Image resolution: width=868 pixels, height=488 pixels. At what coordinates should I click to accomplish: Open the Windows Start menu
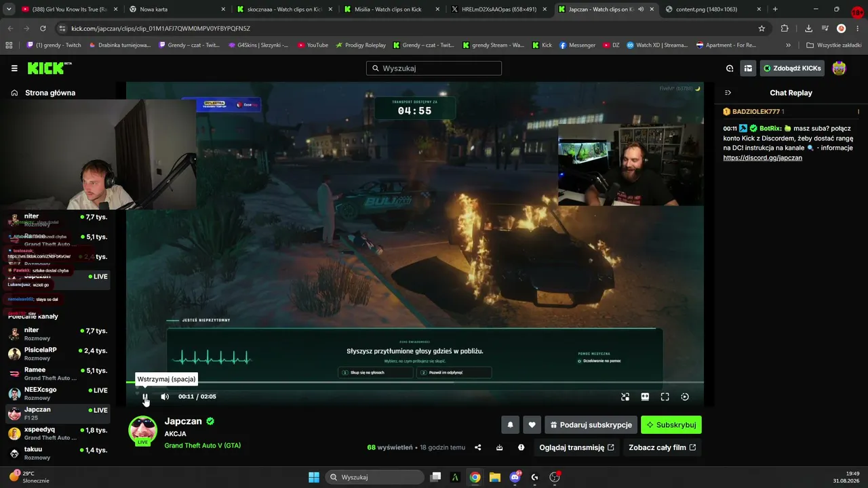tap(314, 477)
